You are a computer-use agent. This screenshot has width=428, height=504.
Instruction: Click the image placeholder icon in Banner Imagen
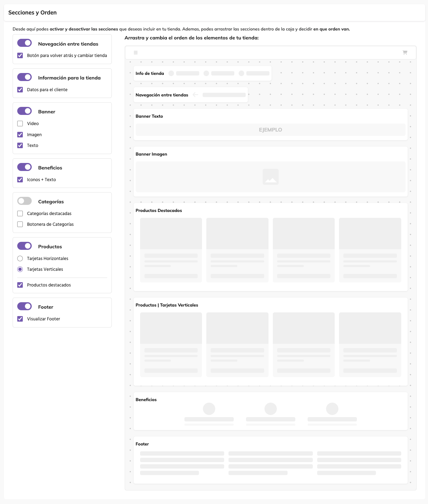pyautogui.click(x=270, y=177)
